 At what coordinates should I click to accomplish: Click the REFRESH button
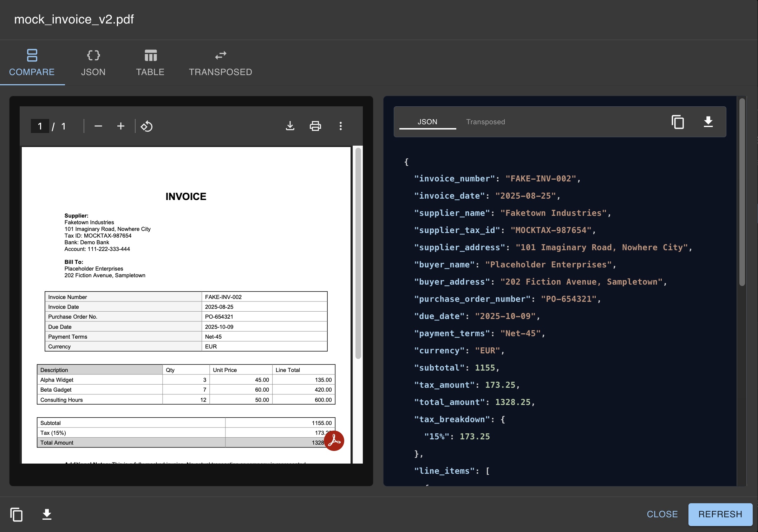(720, 514)
